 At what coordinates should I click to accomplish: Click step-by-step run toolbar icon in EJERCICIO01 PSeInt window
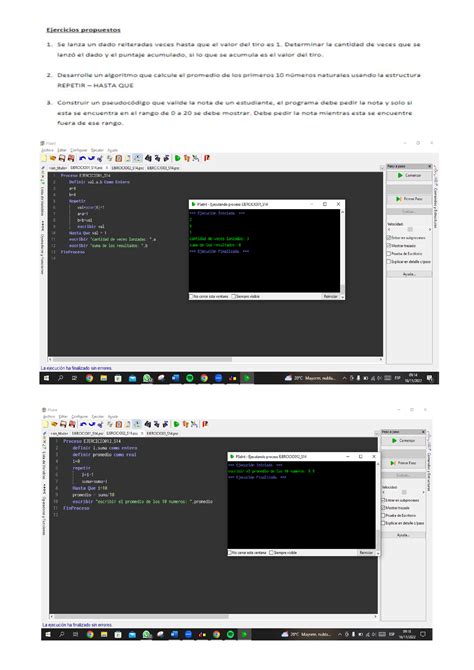pos(187,158)
